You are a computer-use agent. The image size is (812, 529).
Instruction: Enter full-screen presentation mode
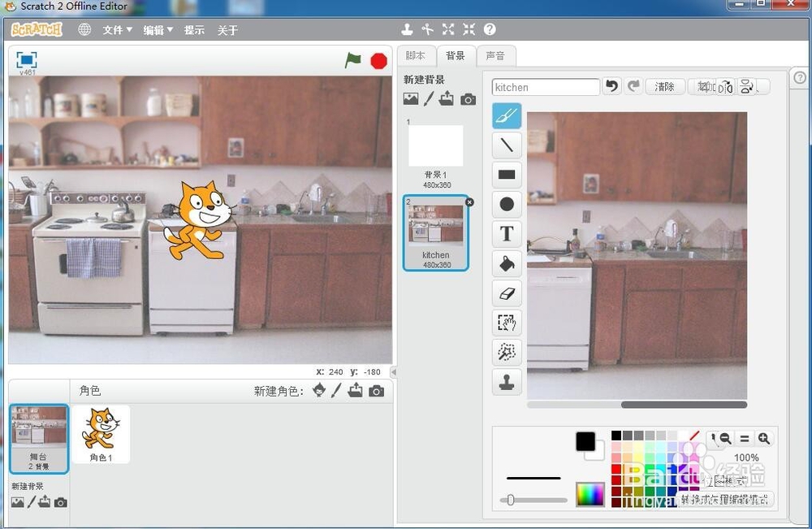click(27, 60)
